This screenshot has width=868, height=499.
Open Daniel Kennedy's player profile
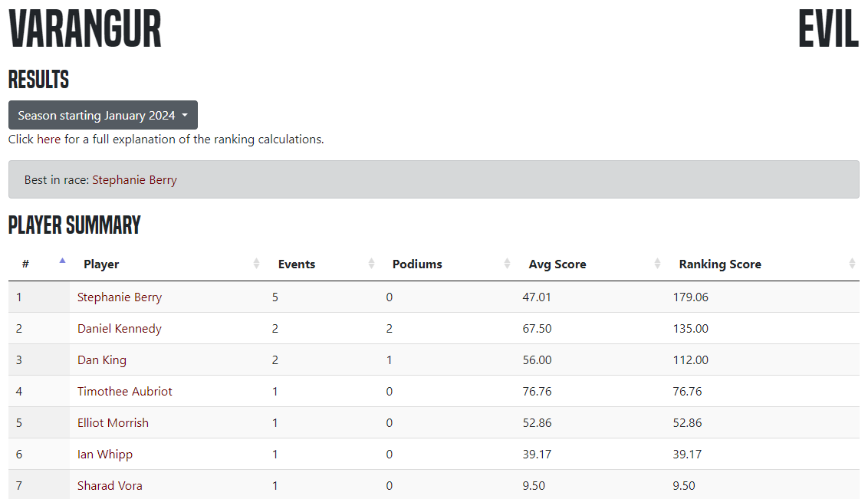(120, 328)
